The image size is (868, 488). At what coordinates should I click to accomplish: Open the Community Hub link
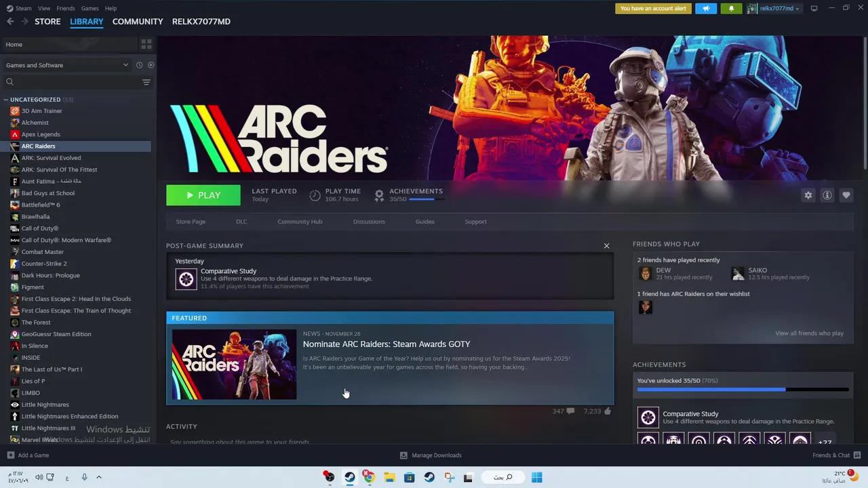click(300, 222)
